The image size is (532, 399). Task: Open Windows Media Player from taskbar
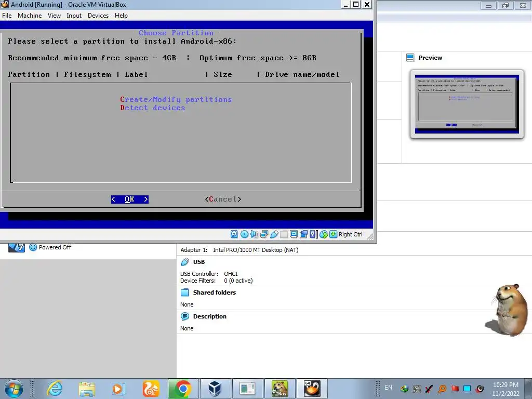pyautogui.click(x=118, y=389)
